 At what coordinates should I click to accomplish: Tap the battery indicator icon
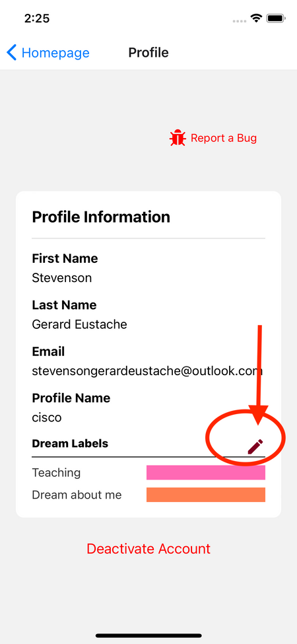(276, 18)
